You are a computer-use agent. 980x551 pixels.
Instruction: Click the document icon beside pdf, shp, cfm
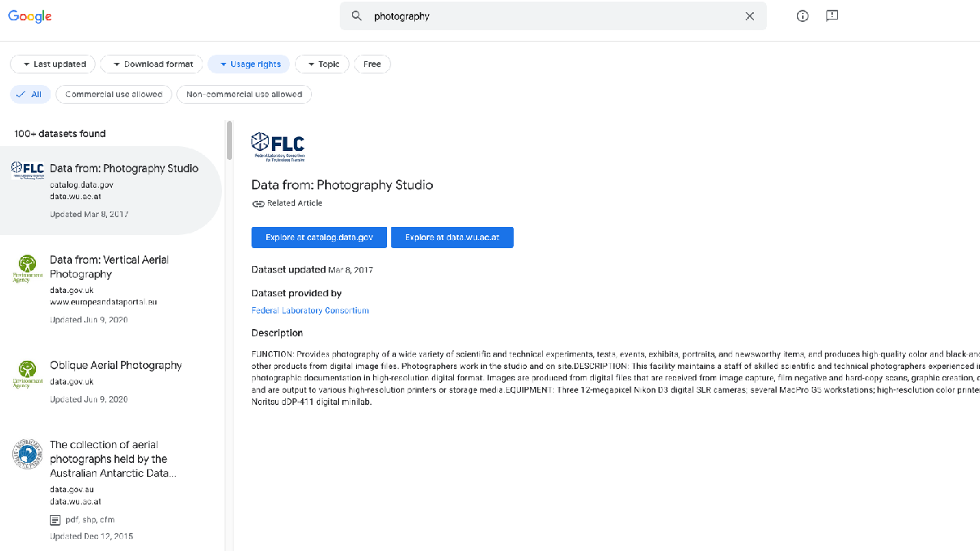tap(54, 519)
